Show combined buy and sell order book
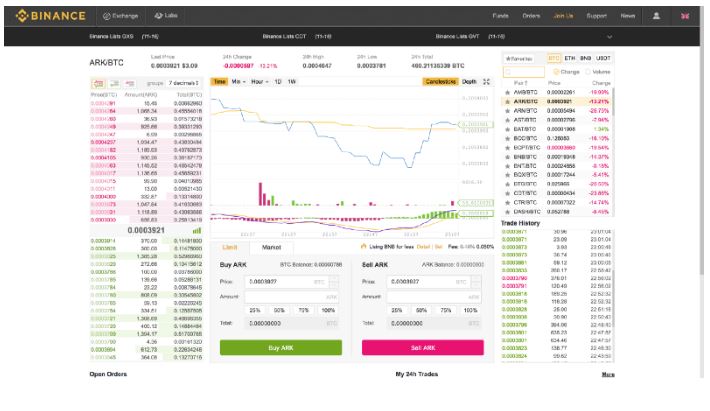Screen dimensions: 710x411 [98, 83]
